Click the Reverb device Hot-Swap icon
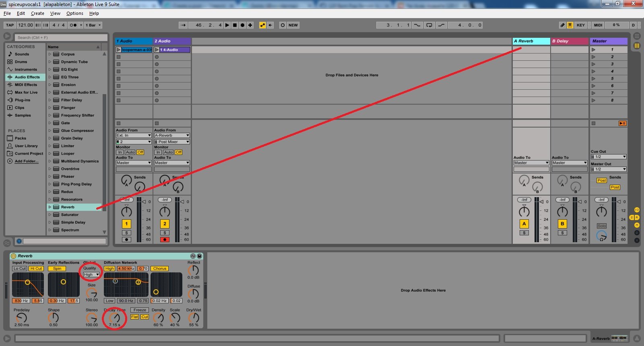Image resolution: width=644 pixels, height=346 pixels. 193,256
